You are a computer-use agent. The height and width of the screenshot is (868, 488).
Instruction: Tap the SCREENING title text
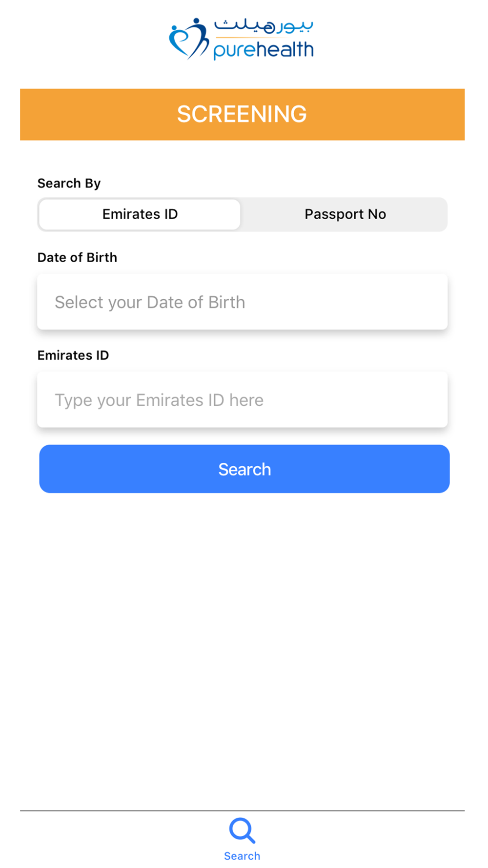(x=242, y=114)
